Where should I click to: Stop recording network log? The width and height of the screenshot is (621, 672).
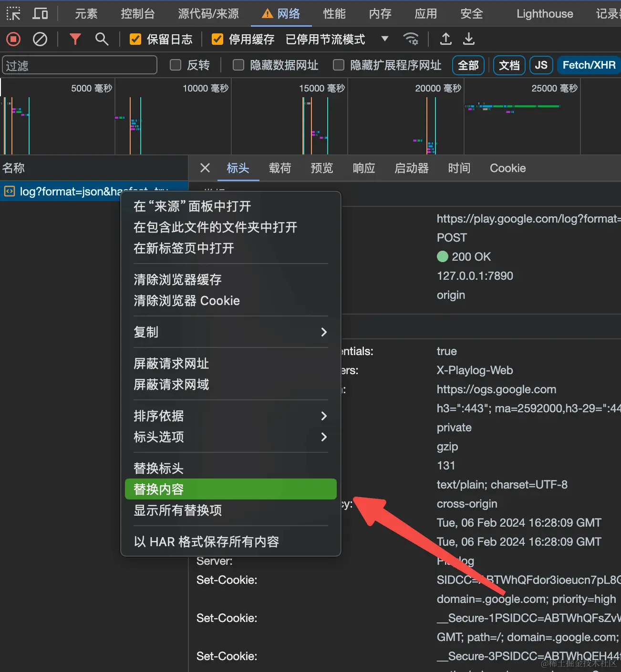pyautogui.click(x=13, y=39)
